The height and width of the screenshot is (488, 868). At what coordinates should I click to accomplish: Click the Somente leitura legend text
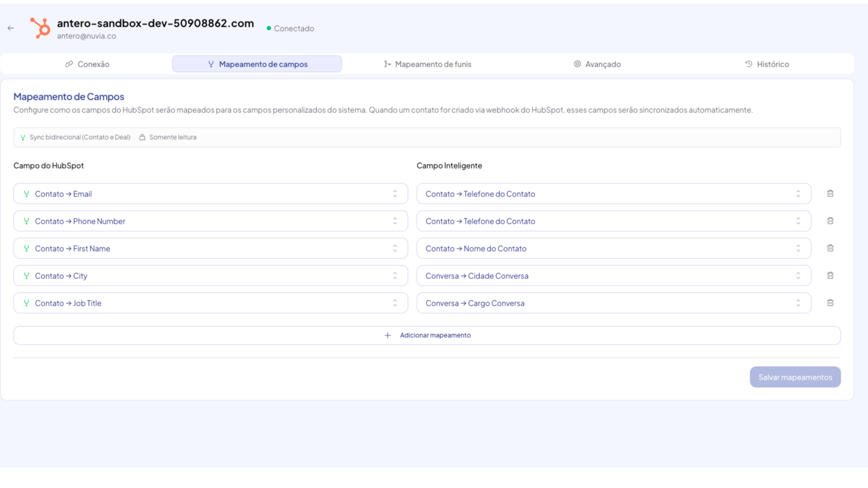pyautogui.click(x=173, y=137)
